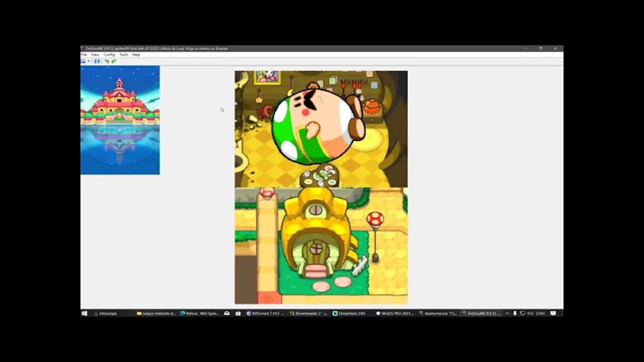Viewport: 644px width, 362px height.
Task: Select the DeSmuME 0.9.12 taskbar button
Action: (481, 313)
